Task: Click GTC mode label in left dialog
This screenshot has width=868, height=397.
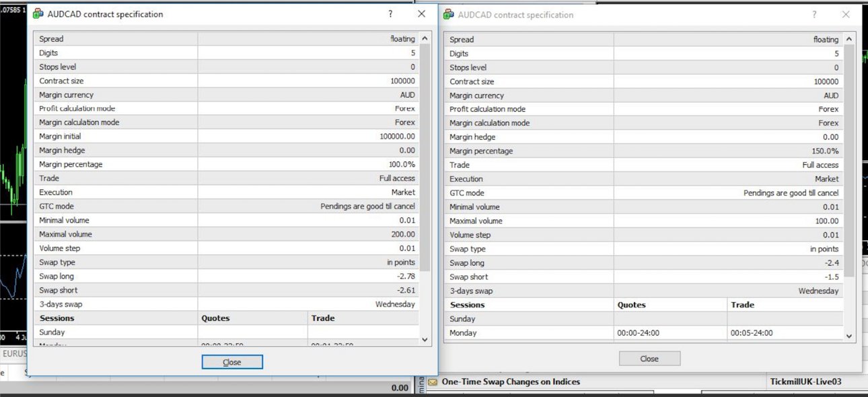Action: pyautogui.click(x=57, y=207)
